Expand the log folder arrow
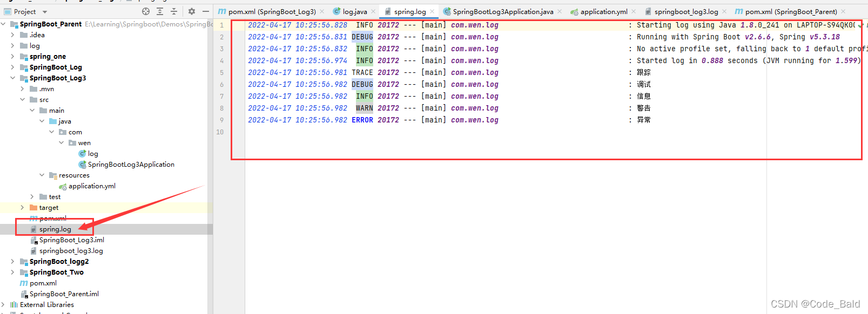This screenshot has height=314, width=868. (13, 45)
